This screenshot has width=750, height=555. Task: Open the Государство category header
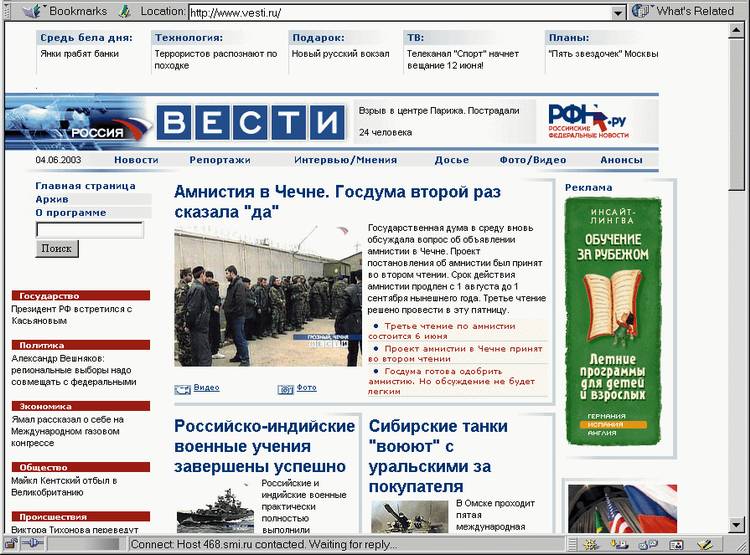81,296
